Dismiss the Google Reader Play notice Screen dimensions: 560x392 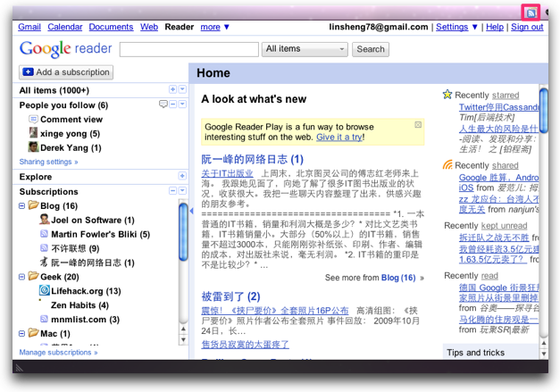pos(418,125)
